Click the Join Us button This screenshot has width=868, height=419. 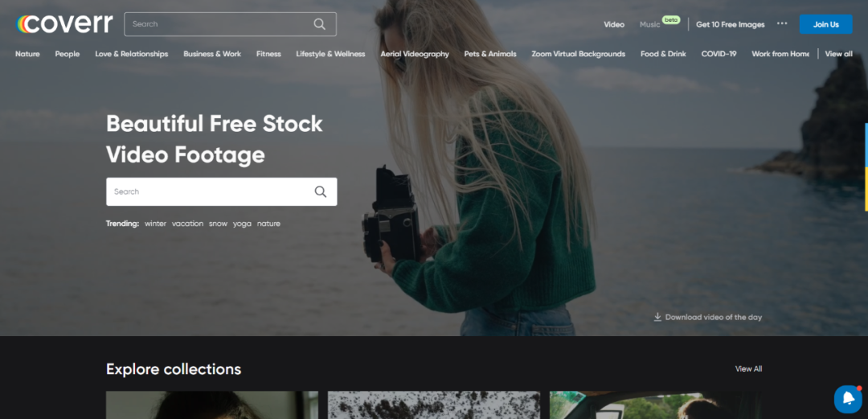click(825, 24)
